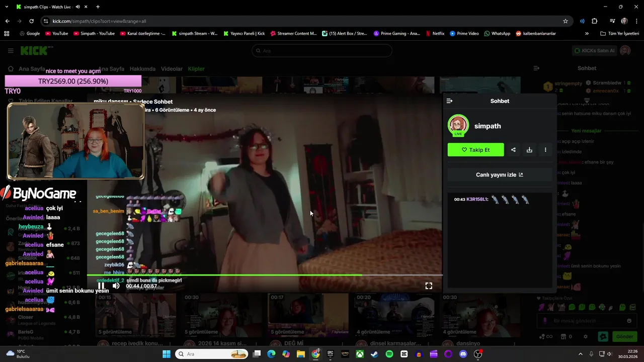Open Steam from the taskbar
644x362 pixels.
[x=374, y=354]
